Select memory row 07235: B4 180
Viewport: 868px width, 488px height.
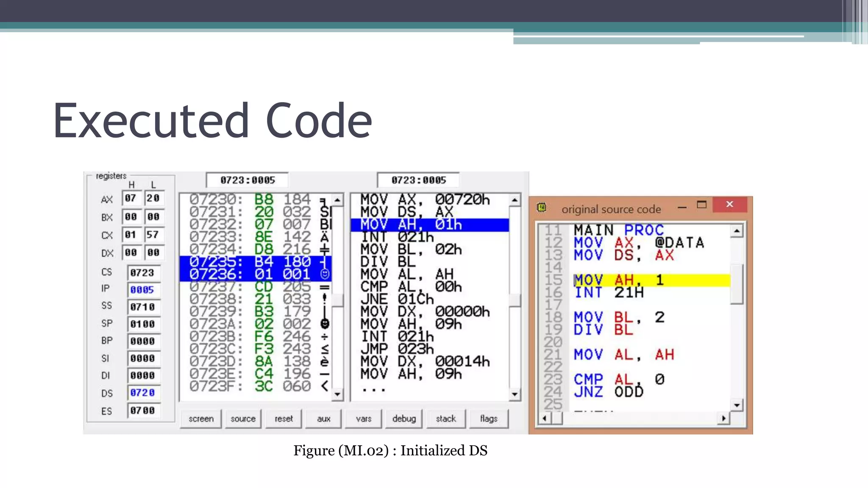[x=256, y=262]
